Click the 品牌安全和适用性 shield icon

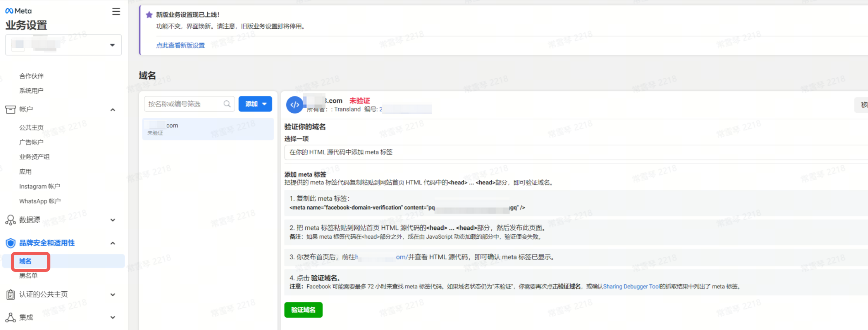click(10, 243)
